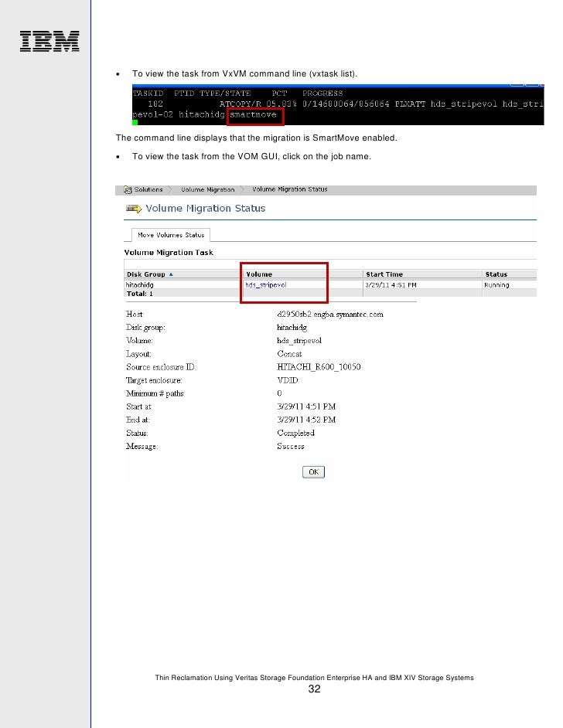Image resolution: width=563 pixels, height=728 pixels.
Task: Switch to Move Volumes Status tab
Action: click(171, 235)
